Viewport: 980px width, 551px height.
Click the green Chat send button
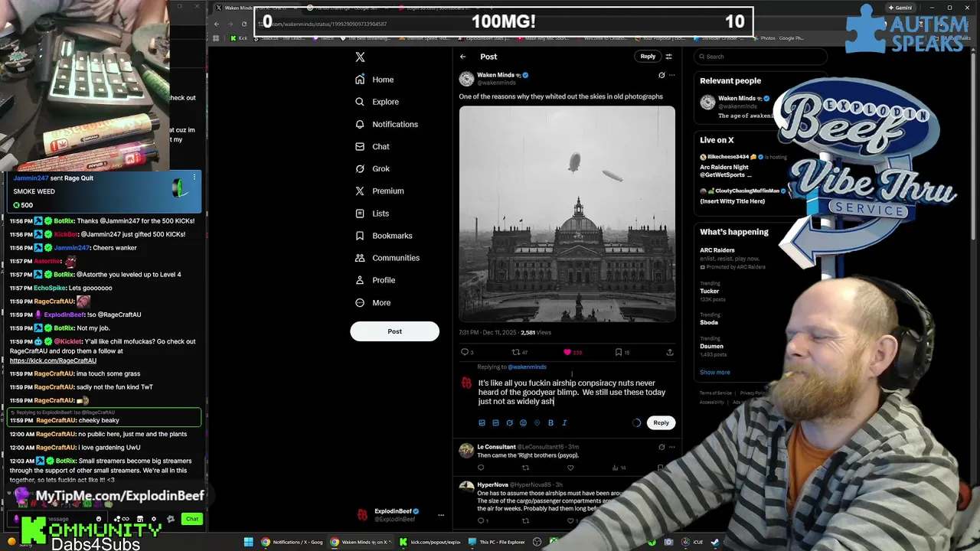tap(192, 519)
